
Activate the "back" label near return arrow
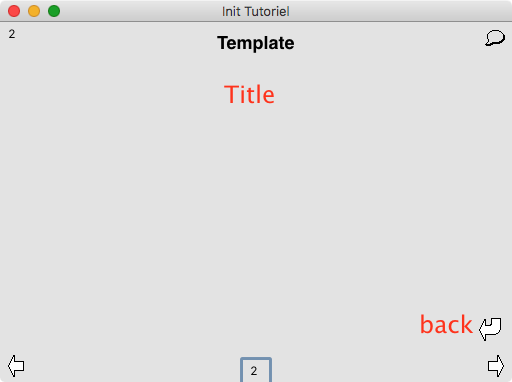pos(446,324)
